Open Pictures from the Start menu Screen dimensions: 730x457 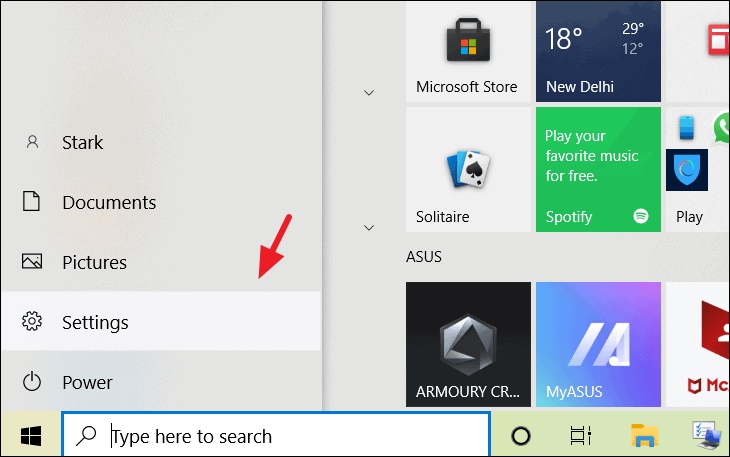(161, 262)
